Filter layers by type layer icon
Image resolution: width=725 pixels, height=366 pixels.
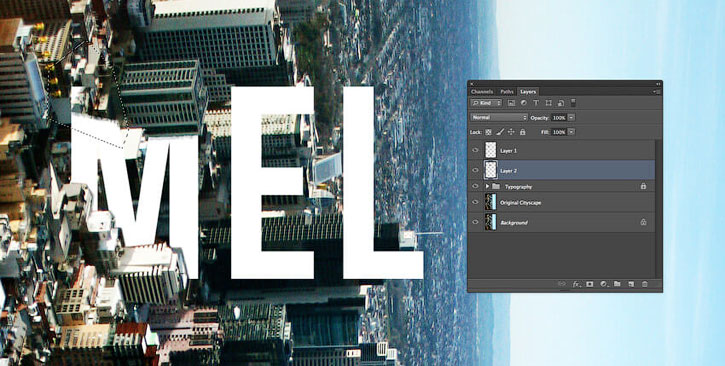pos(536,103)
